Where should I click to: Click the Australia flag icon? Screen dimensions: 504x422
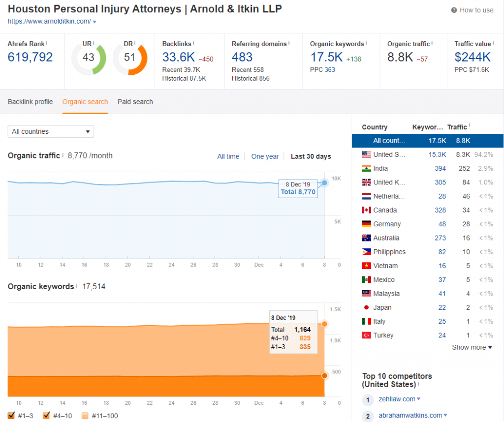[x=366, y=238]
